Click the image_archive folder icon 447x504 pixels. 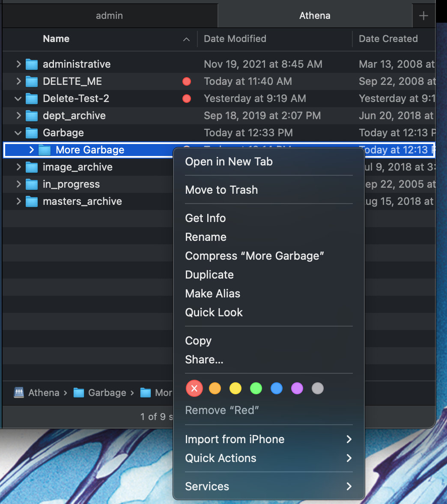[x=32, y=167]
